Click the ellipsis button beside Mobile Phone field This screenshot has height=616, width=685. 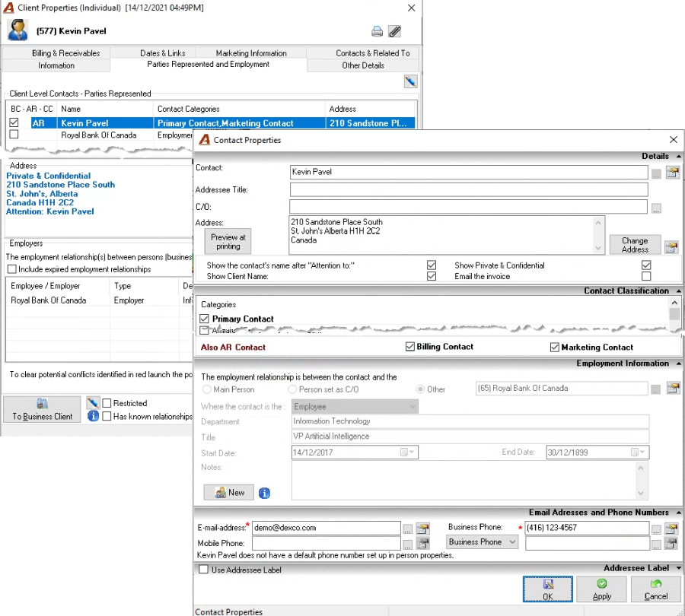point(408,545)
